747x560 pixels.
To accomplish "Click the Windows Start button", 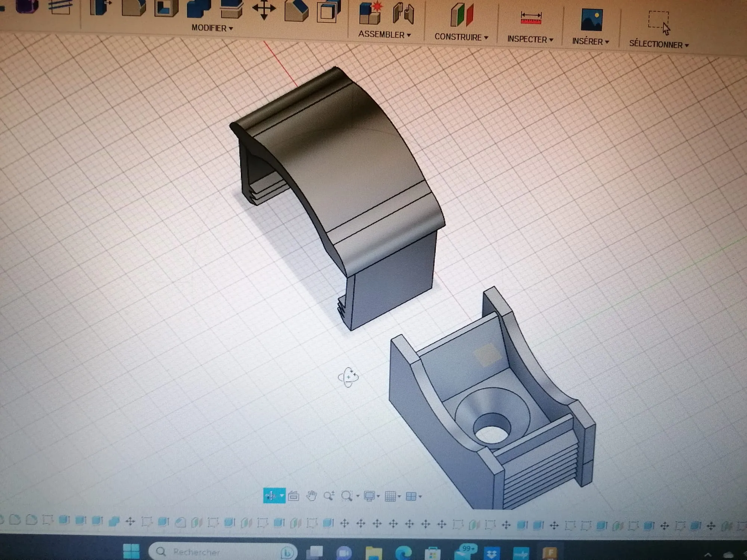I will (x=131, y=551).
